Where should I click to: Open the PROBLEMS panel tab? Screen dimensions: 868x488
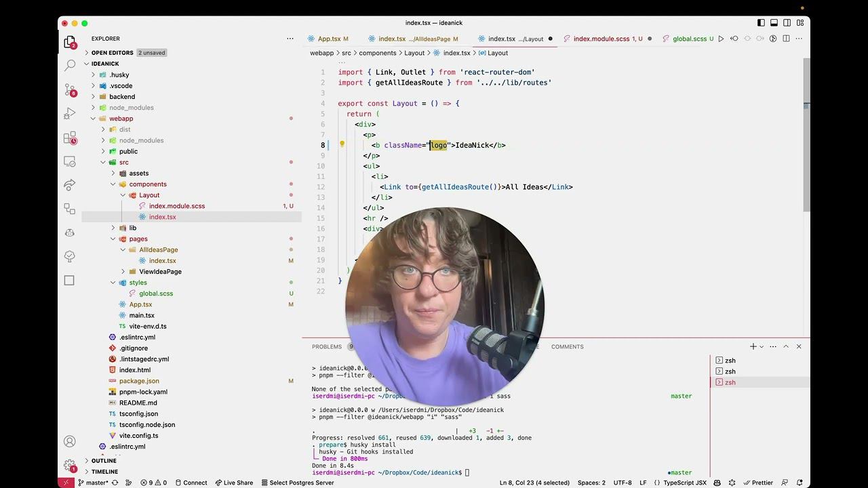coord(327,346)
